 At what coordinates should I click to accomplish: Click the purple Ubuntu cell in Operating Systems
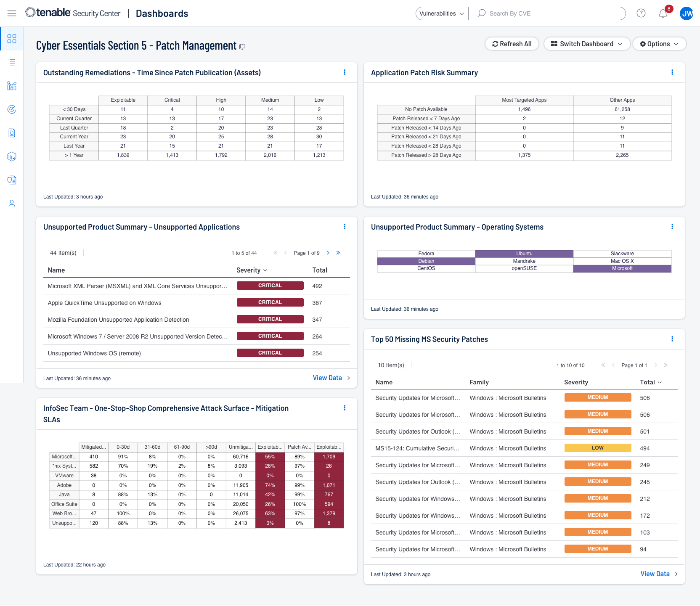(x=524, y=254)
